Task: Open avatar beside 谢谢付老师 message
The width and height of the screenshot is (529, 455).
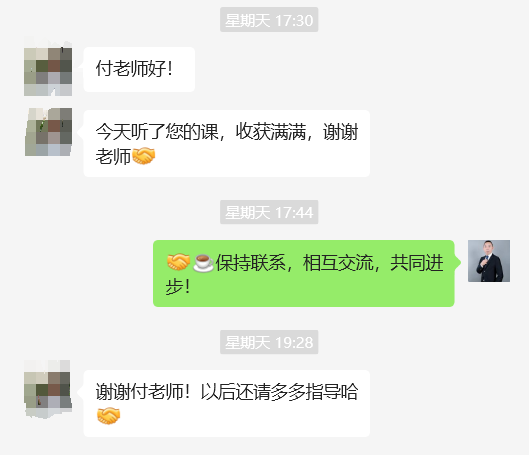Action: [x=48, y=389]
